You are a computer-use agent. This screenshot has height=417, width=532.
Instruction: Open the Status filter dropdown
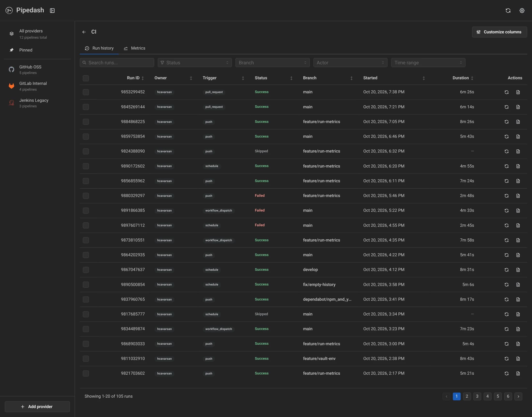[x=195, y=63]
